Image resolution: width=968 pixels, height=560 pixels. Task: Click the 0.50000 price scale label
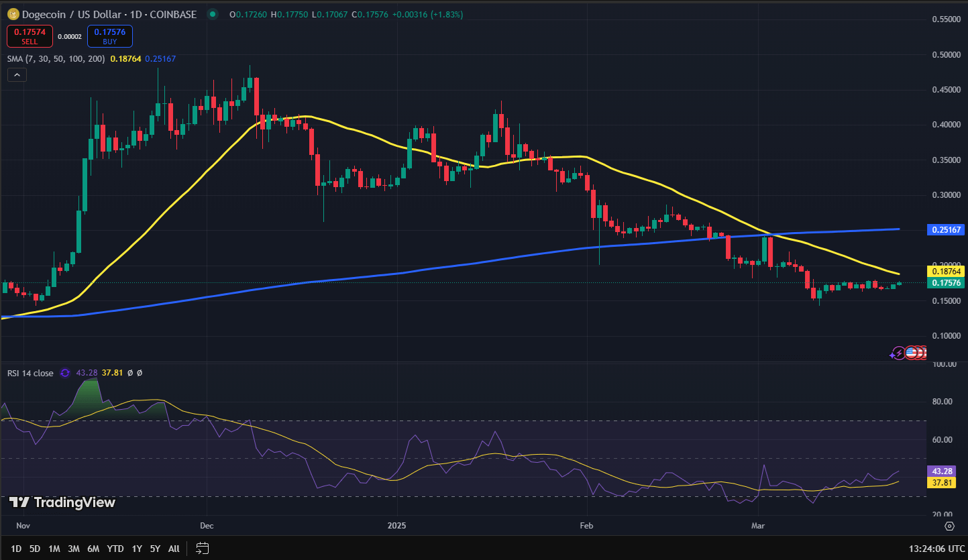point(946,54)
